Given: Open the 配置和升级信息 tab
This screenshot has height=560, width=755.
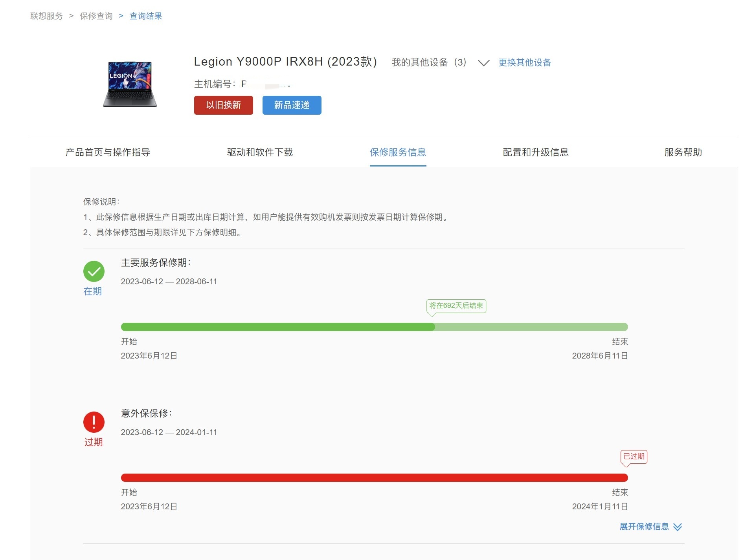Looking at the screenshot, I should (536, 152).
